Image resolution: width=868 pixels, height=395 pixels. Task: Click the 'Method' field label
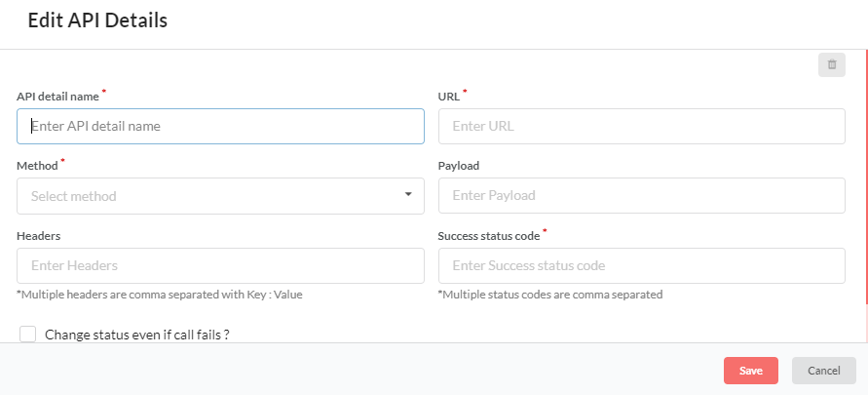tap(37, 166)
